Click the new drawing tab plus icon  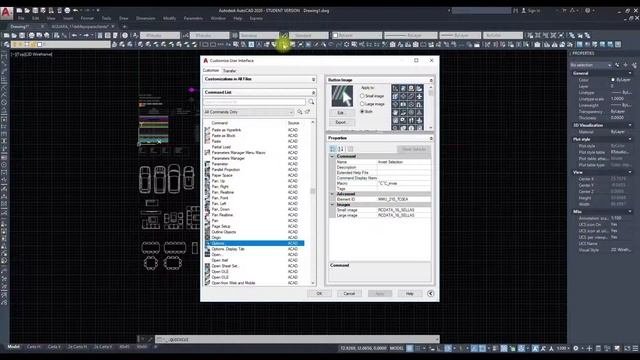click(125, 27)
